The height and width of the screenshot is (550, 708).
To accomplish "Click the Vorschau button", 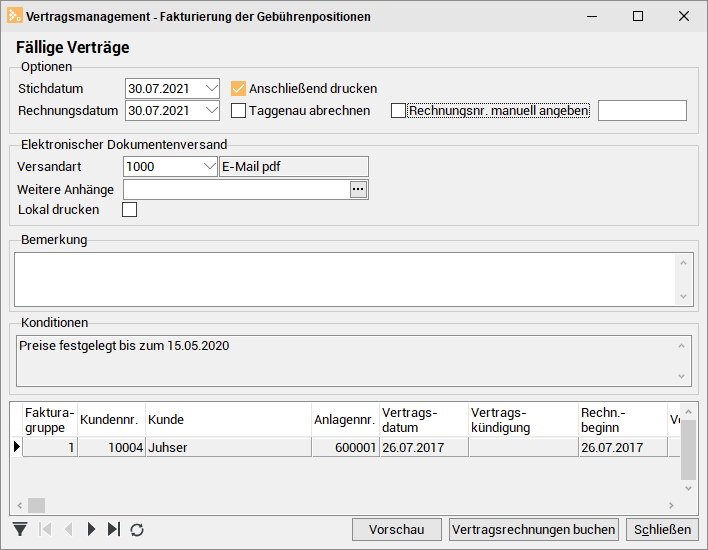I will (396, 529).
